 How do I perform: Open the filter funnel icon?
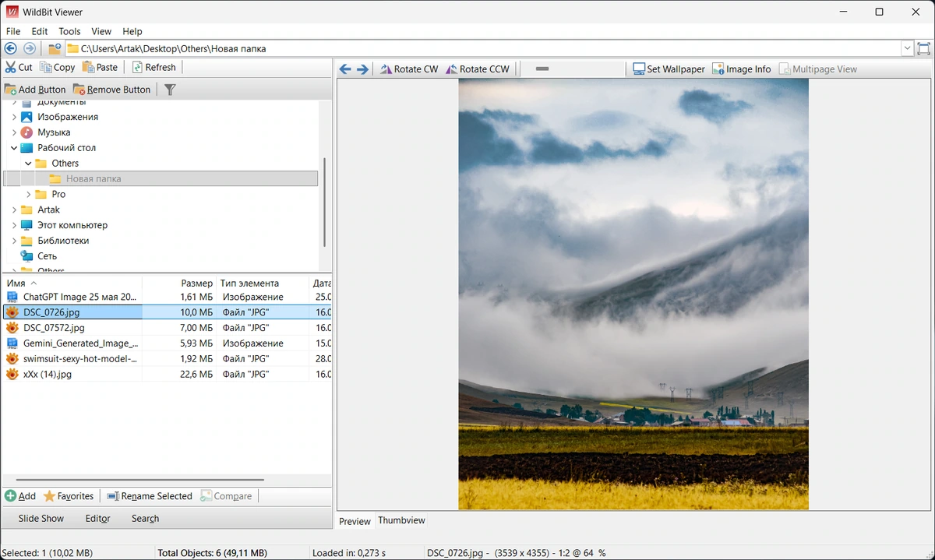tap(170, 90)
